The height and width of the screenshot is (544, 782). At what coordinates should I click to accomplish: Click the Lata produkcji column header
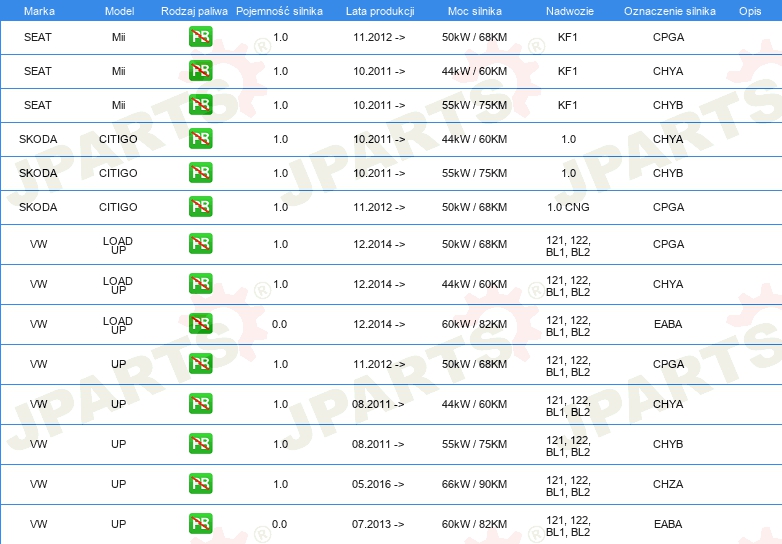coord(380,11)
